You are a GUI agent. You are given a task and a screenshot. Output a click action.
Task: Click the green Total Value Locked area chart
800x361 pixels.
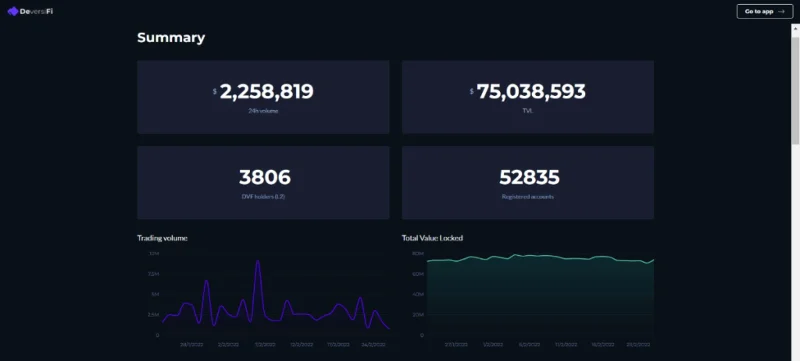coord(540,296)
